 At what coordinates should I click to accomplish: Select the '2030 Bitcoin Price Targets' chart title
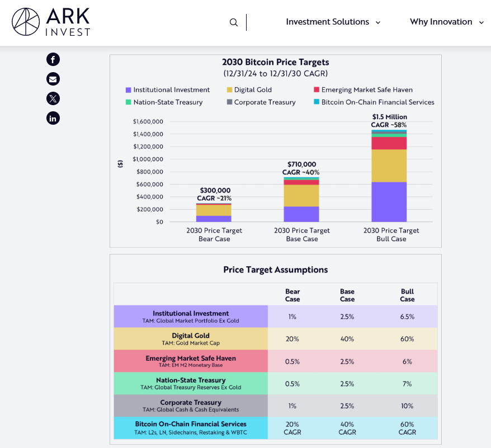pos(276,62)
